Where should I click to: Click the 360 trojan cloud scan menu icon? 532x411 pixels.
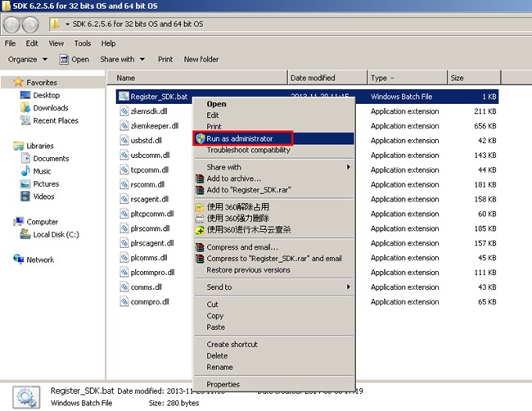200,230
